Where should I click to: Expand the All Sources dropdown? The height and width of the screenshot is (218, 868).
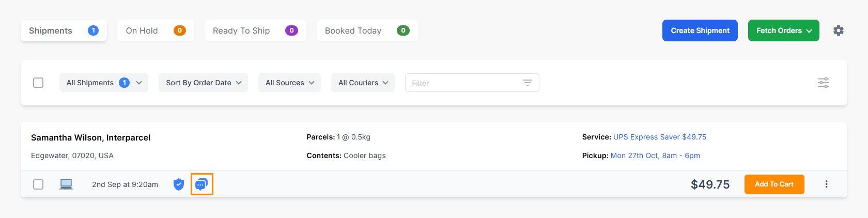pyautogui.click(x=289, y=83)
